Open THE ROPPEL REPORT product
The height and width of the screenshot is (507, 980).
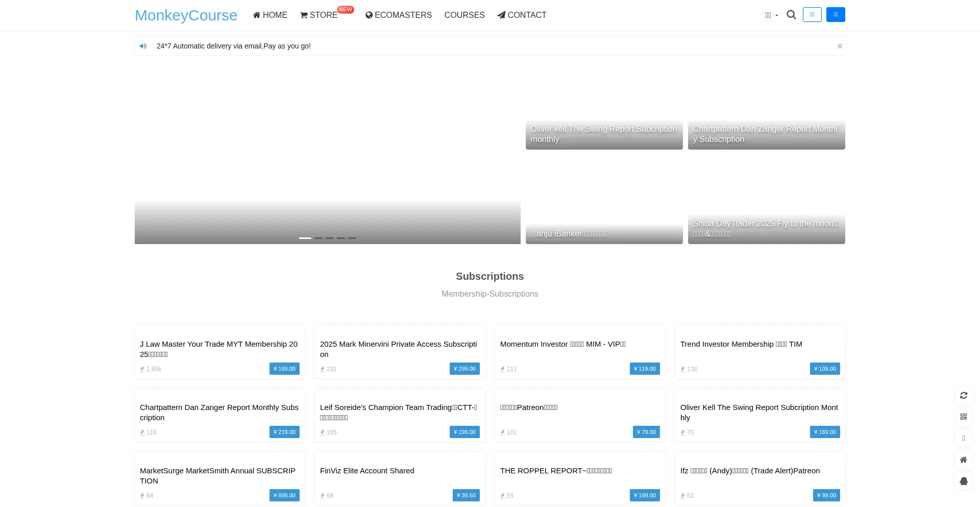556,471
